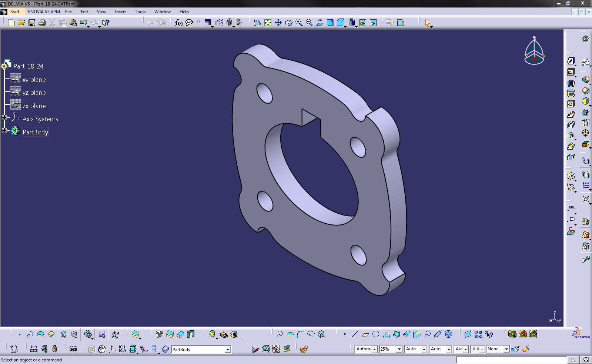Open the 25% transparency dropdown

[x=399, y=349]
